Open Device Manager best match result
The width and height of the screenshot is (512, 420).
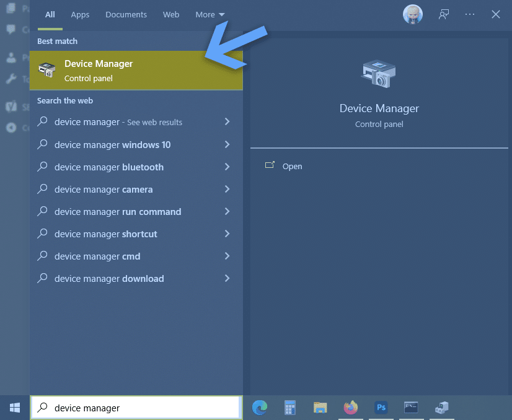coord(136,71)
